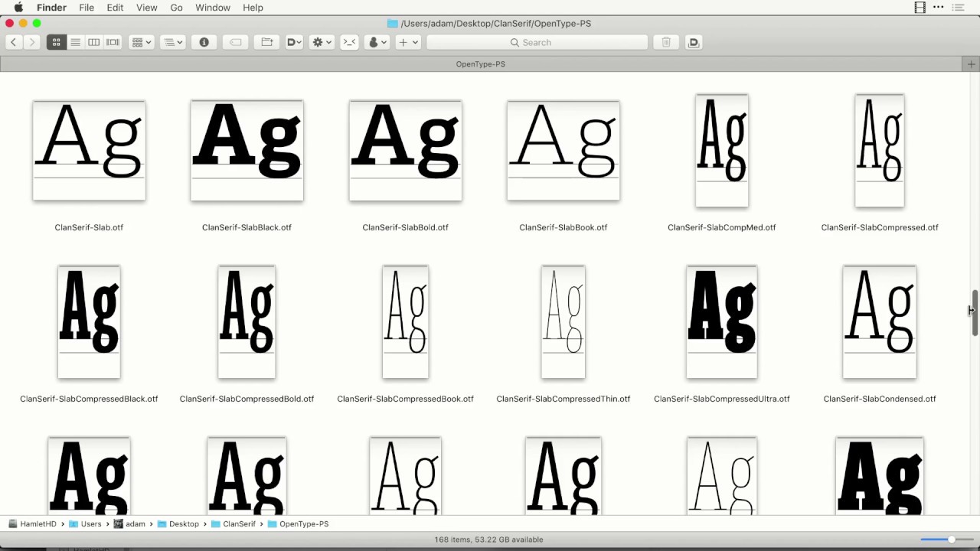Switch to list view

coord(75,43)
